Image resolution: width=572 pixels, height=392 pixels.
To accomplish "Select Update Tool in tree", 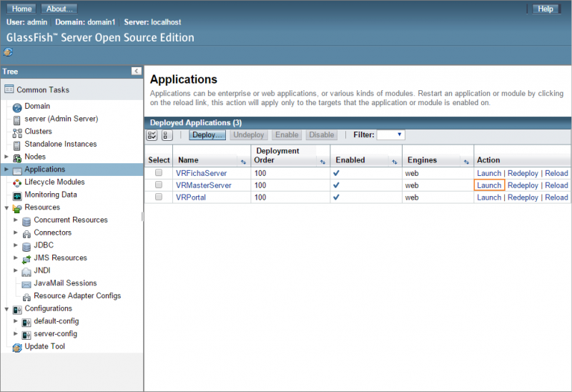I will coord(45,346).
